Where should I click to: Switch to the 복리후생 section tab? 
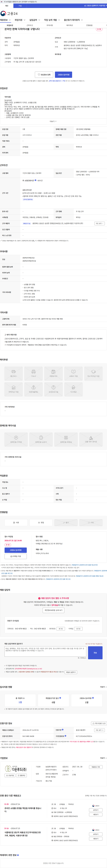[69, 25]
